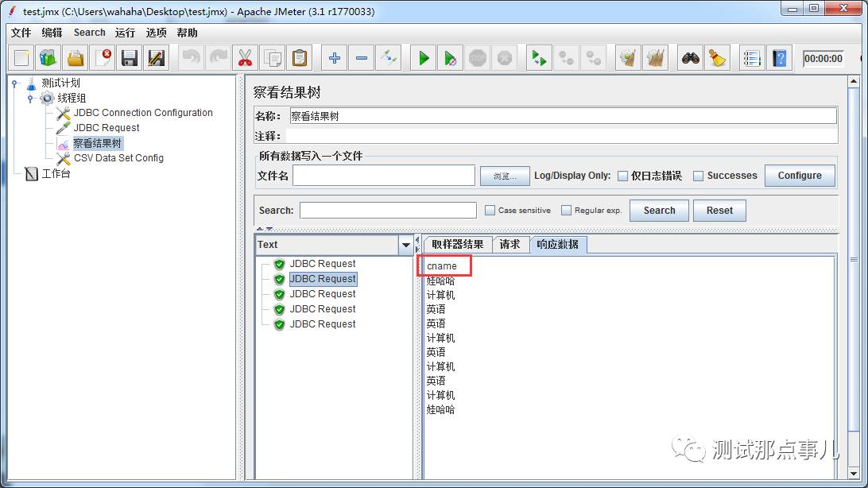Click the grayed Redo arrow icon
868x488 pixels.
pyautogui.click(x=219, y=58)
